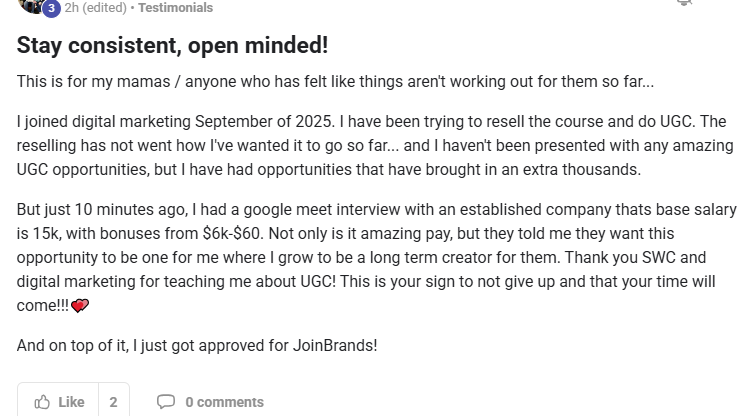Click the thumbs-up icon on the post
Screen dimensions: 755x416
pos(43,402)
